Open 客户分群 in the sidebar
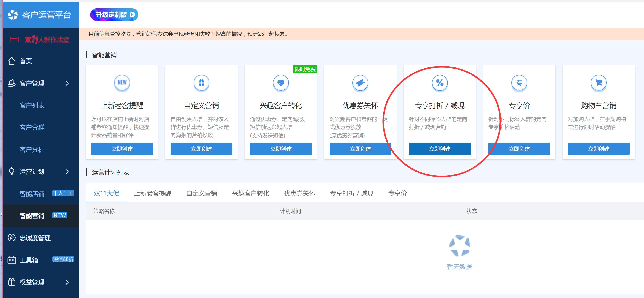This screenshot has width=644, height=298. pos(32,128)
